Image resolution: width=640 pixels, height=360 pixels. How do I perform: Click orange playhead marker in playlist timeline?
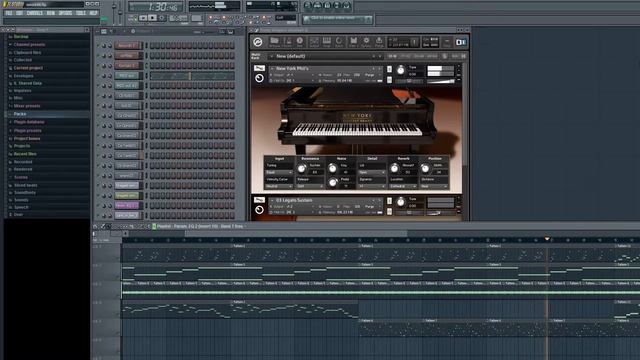point(547,239)
